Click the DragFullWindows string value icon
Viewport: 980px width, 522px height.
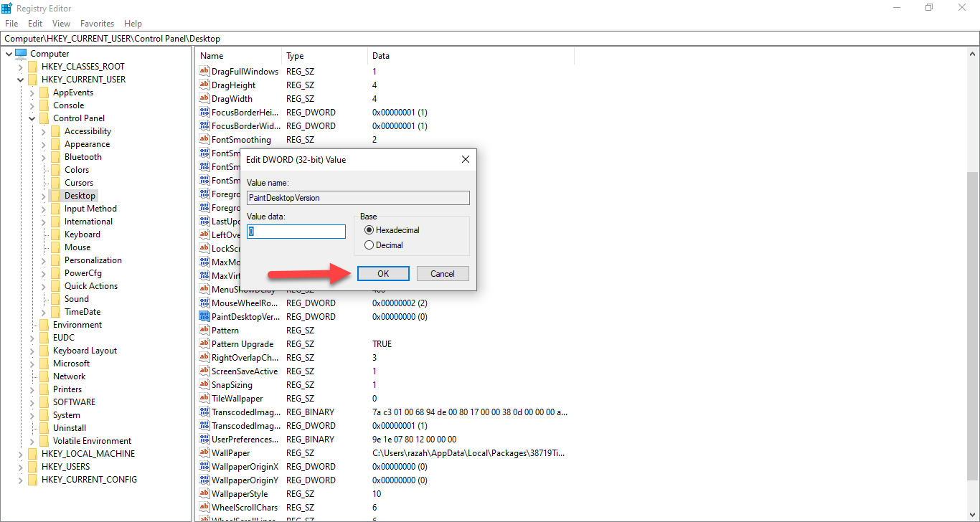[204, 72]
